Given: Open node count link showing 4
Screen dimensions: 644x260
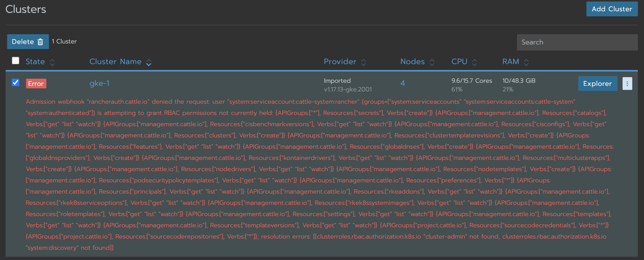Looking at the screenshot, I should 403,83.
